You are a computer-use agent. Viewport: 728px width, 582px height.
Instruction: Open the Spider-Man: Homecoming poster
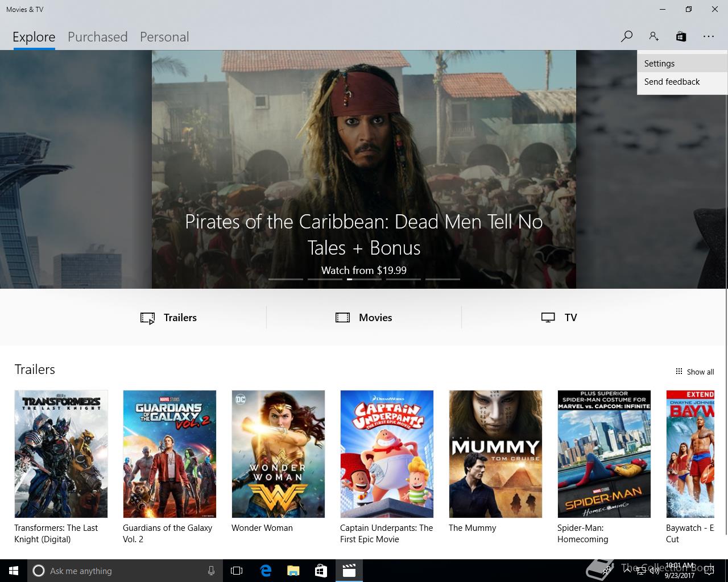604,454
